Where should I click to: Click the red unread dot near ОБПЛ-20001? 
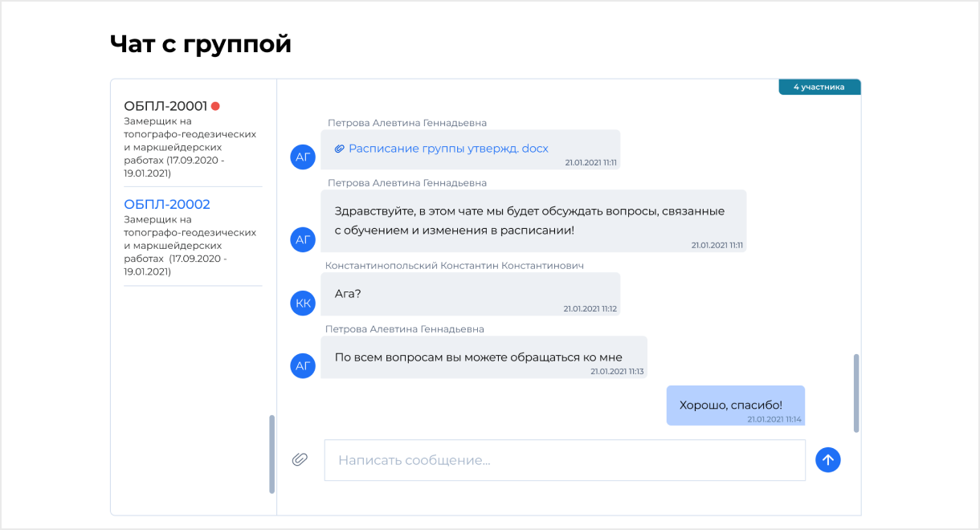215,106
